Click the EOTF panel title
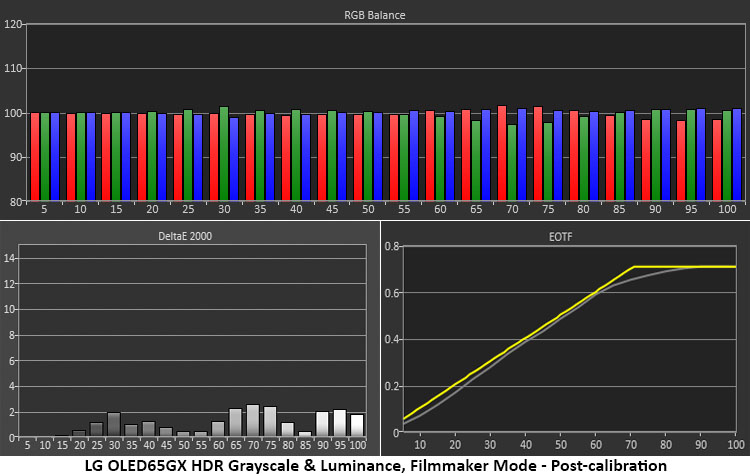The height and width of the screenshot is (476, 750). pos(567,236)
